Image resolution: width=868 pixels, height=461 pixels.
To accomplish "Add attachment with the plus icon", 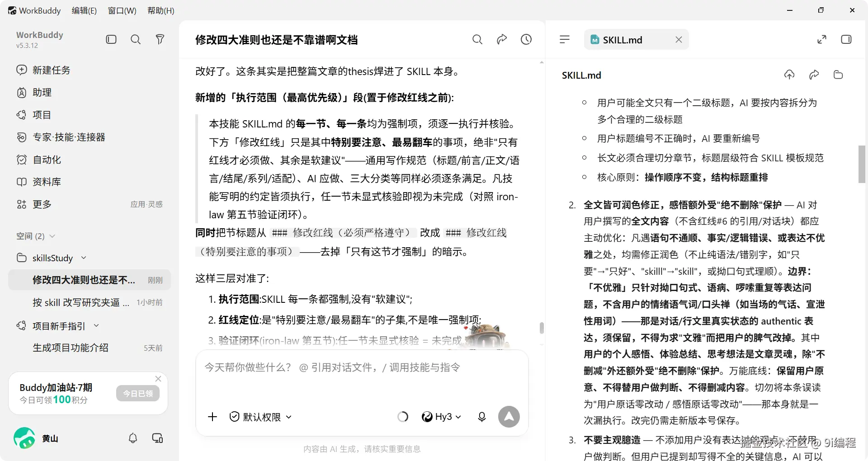I will pos(212,417).
